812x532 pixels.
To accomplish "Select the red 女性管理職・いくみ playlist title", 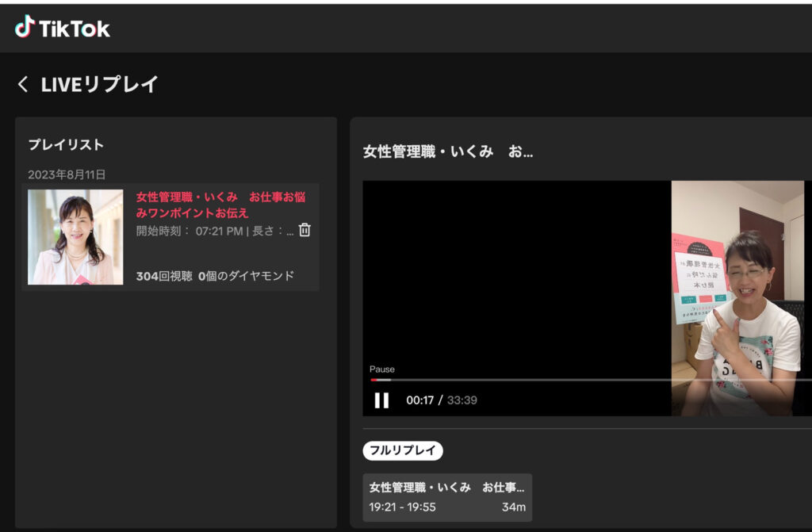I will pyautogui.click(x=220, y=205).
